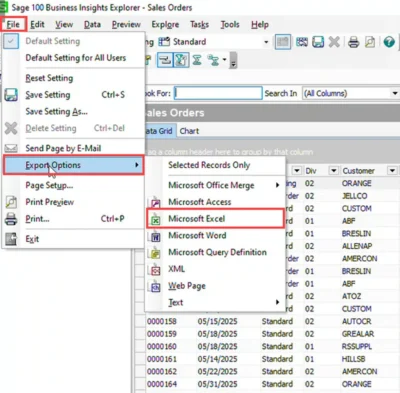Switch to the Chart tab
Screen dimensions: 400x393
pos(189,131)
